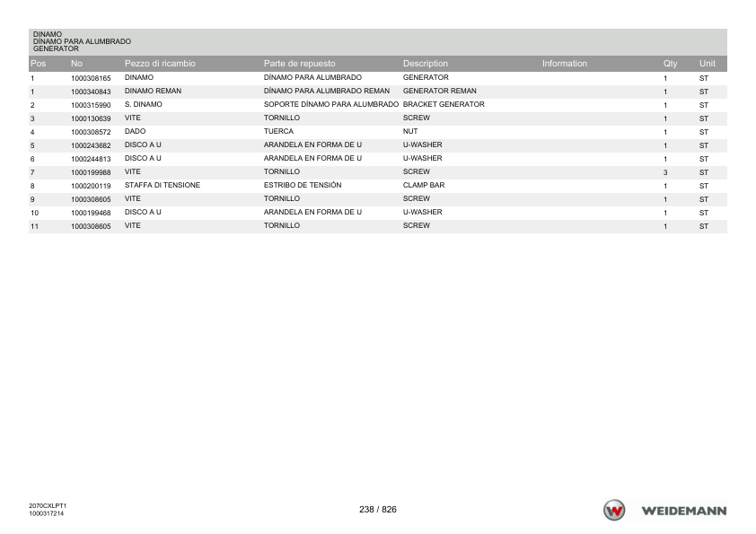Click the CLAMP BAR description cell
Image resolution: width=756 pixels, height=534 pixels.
[x=424, y=185]
